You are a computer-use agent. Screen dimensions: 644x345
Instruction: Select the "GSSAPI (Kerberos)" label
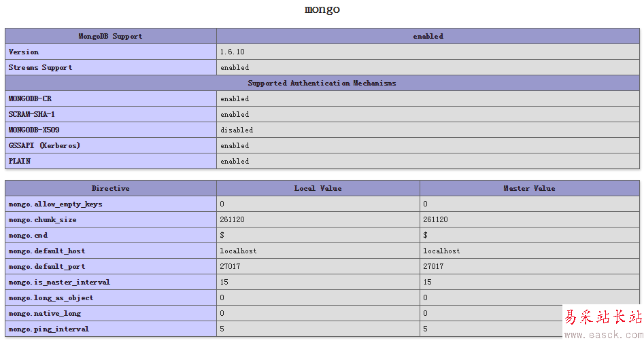coord(44,145)
